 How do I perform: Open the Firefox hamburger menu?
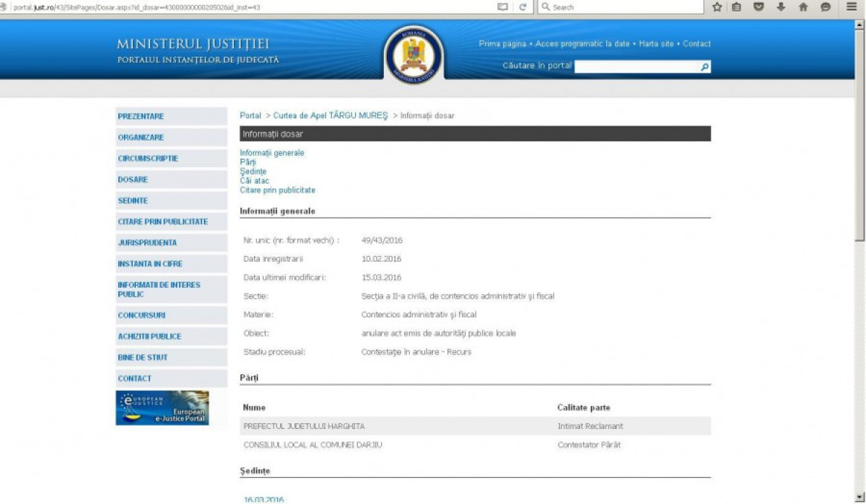(x=852, y=7)
